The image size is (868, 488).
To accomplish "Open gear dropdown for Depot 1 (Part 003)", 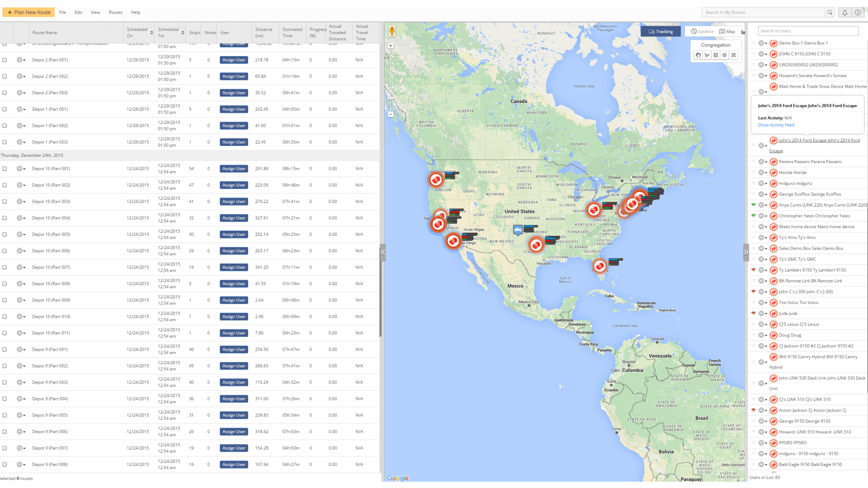I will tap(20, 142).
